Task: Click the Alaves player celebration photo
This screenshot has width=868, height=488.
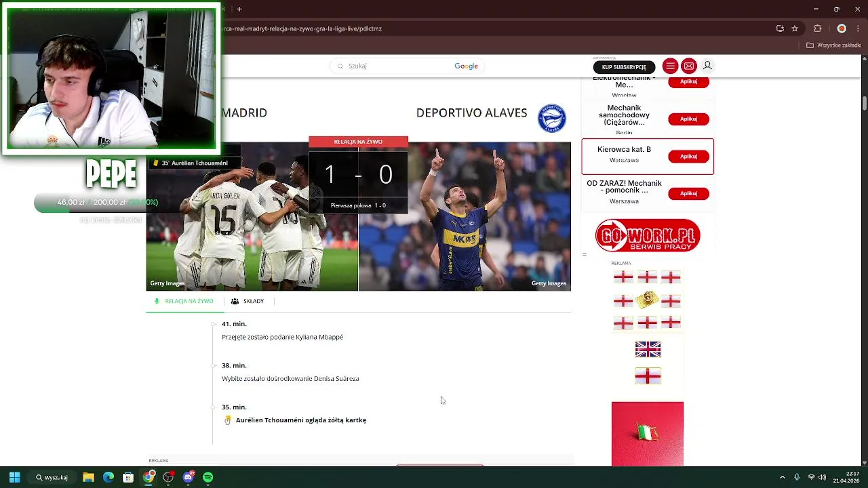Action: pyautogui.click(x=465, y=217)
